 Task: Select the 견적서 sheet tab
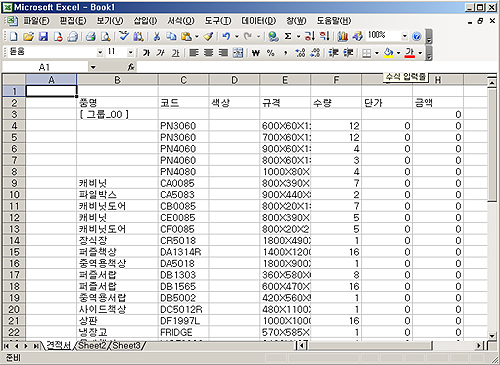(x=59, y=345)
